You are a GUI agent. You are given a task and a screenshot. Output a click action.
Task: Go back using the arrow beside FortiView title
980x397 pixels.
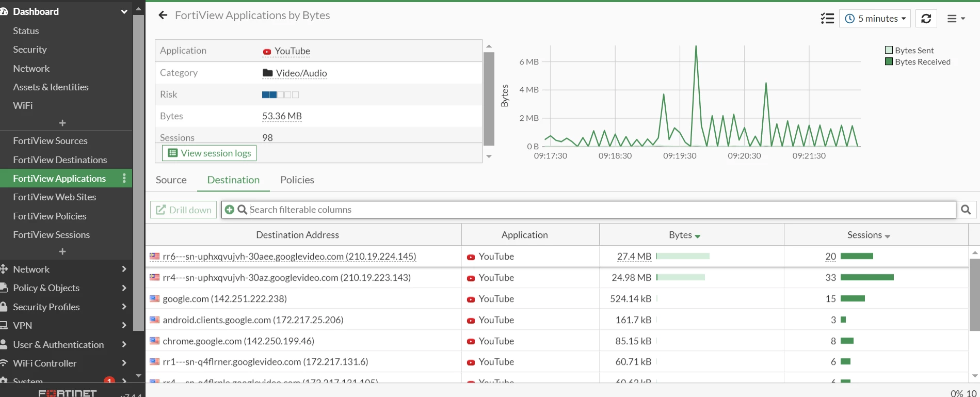point(163,15)
